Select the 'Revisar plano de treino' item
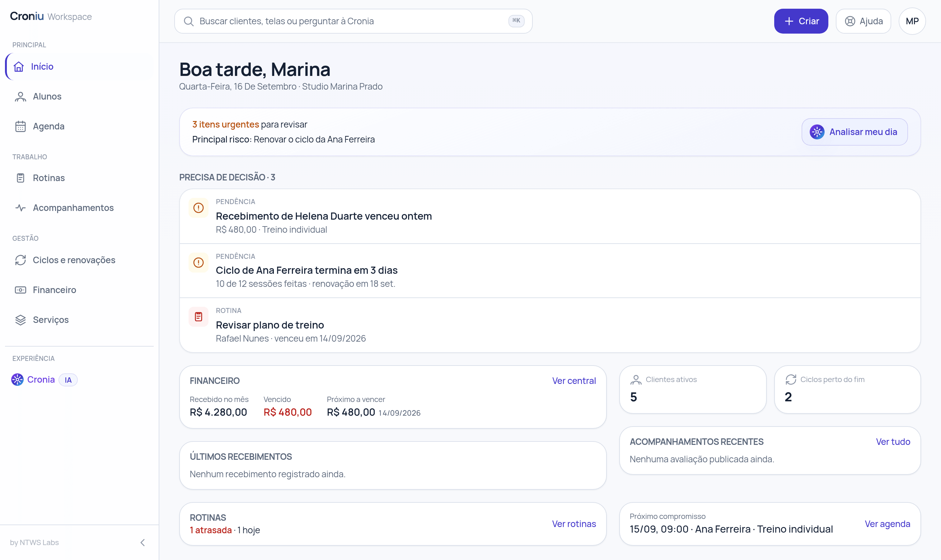 [550, 325]
